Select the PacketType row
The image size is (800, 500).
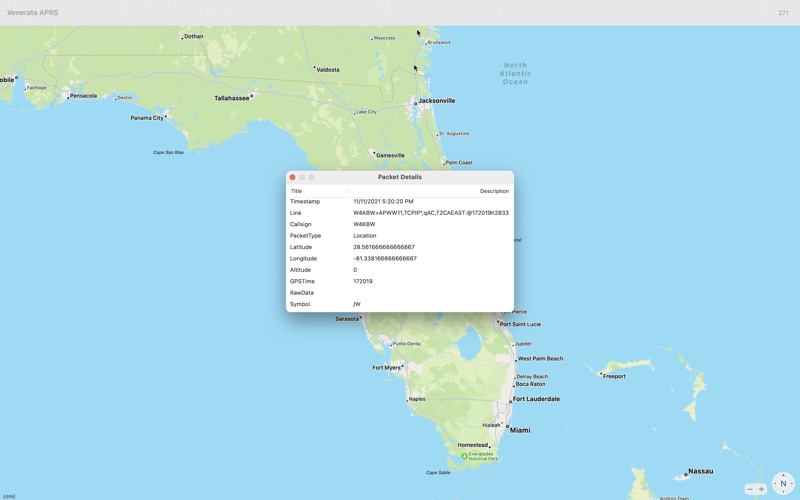(400, 236)
